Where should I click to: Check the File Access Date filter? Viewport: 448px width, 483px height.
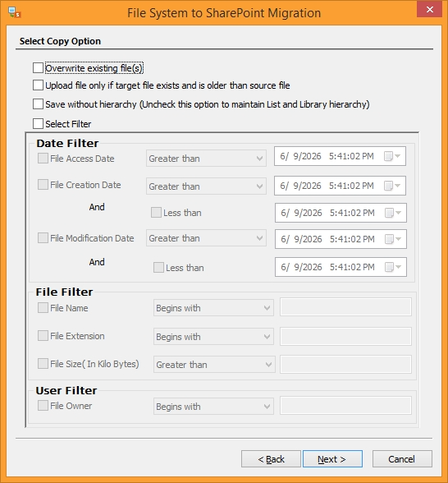point(43,159)
